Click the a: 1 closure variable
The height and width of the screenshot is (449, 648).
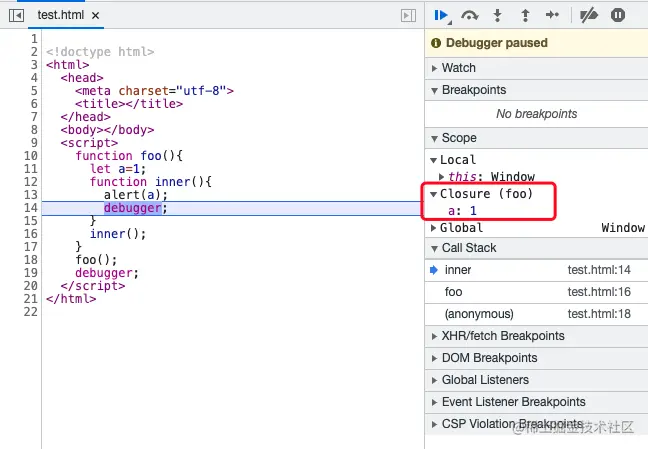(462, 211)
